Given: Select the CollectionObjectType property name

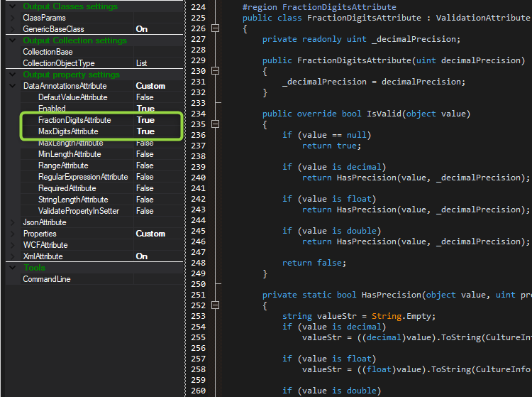Looking at the screenshot, I should click(x=59, y=63).
